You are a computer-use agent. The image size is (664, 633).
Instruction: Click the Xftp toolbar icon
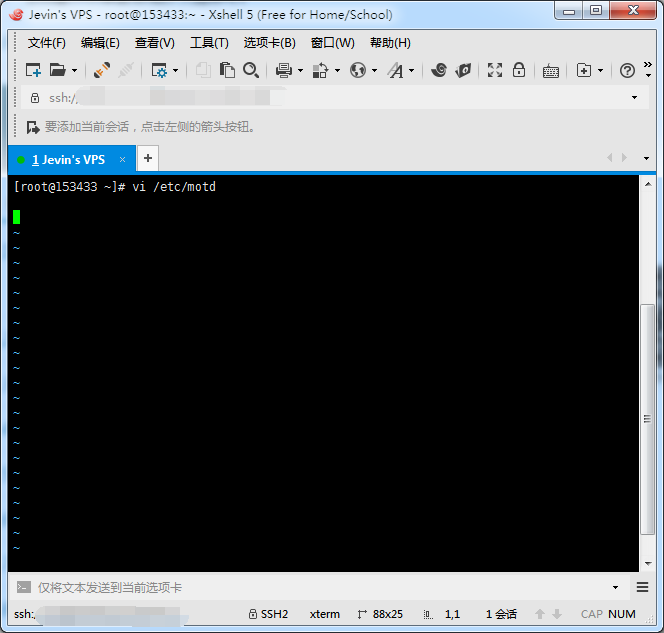463,70
